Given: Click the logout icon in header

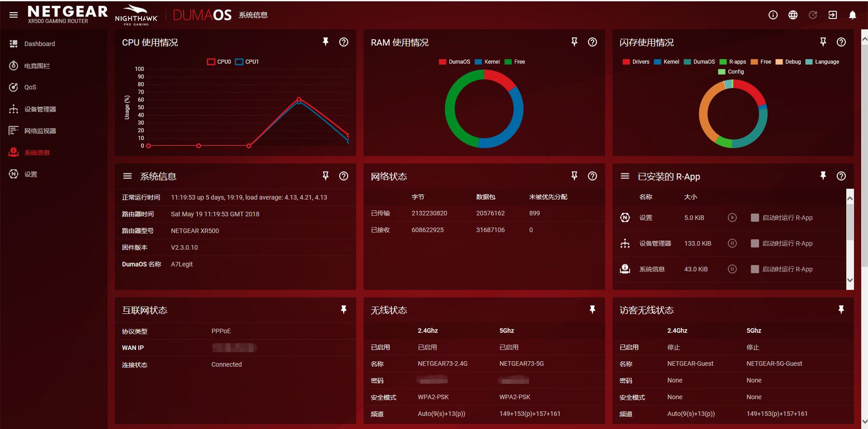Looking at the screenshot, I should 832,15.
